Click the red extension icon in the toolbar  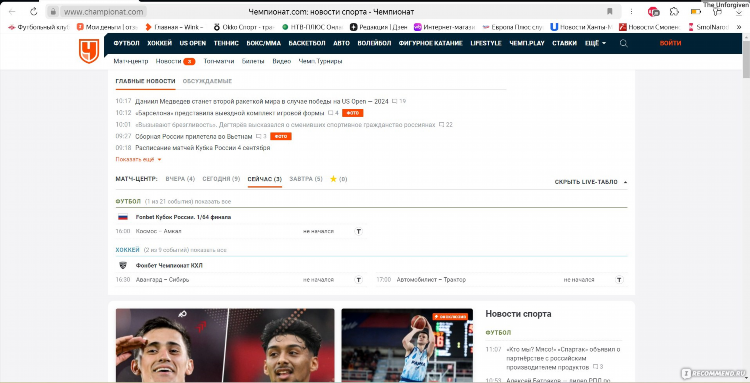[x=653, y=11]
